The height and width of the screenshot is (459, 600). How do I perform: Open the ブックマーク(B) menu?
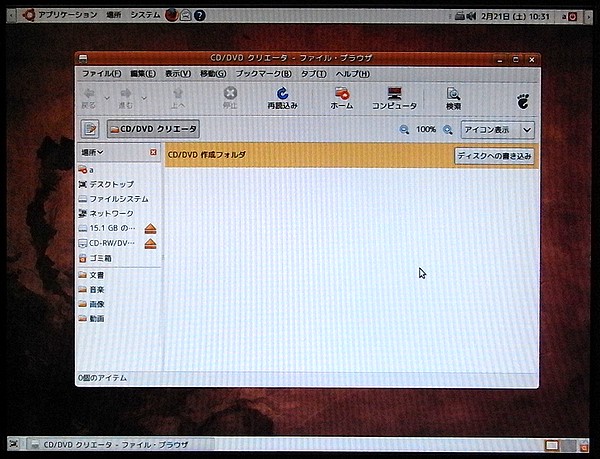(263, 74)
